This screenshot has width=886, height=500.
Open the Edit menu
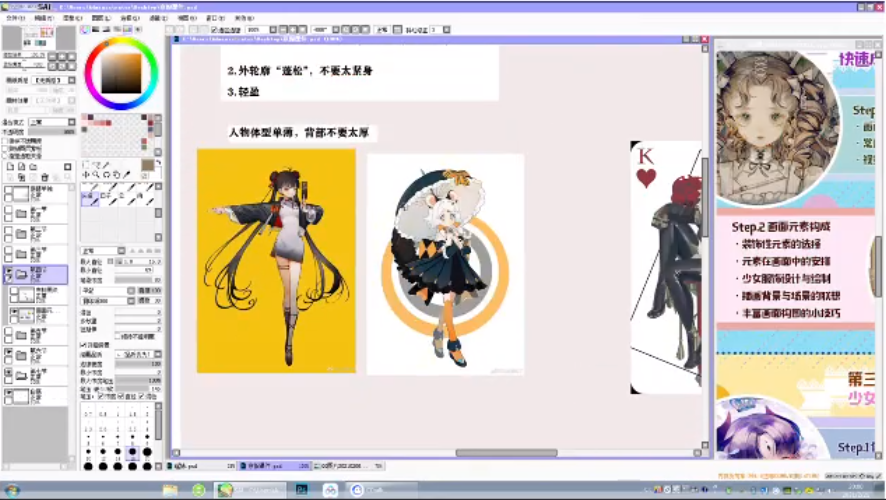(x=44, y=18)
